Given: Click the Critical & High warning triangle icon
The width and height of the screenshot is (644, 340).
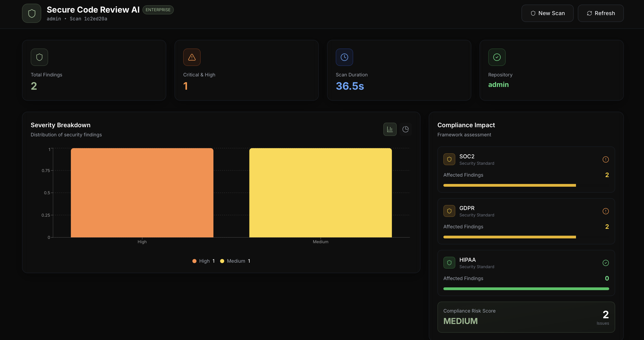Looking at the screenshot, I should (x=192, y=57).
